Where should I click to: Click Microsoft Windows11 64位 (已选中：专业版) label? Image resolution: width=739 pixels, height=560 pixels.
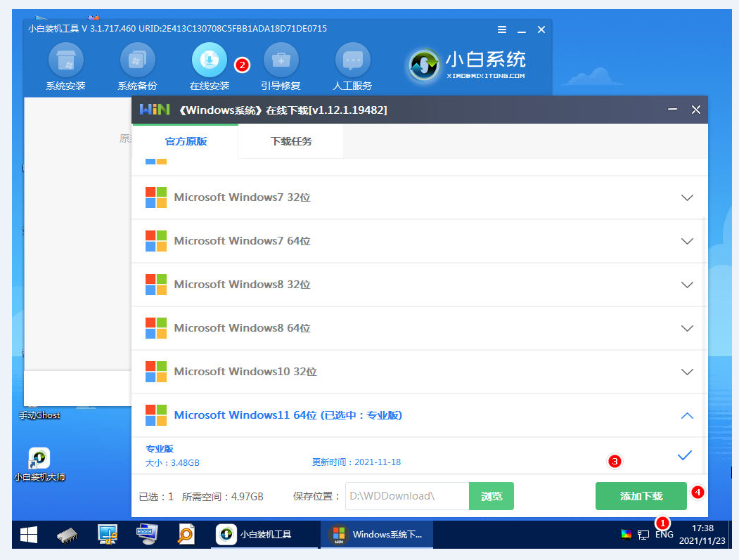tap(288, 415)
